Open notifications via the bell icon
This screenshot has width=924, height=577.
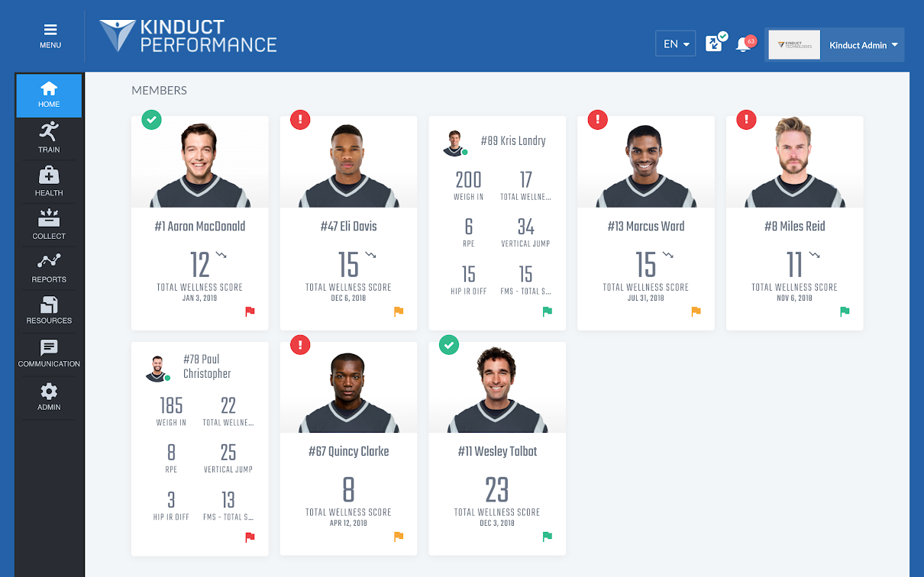[x=742, y=44]
